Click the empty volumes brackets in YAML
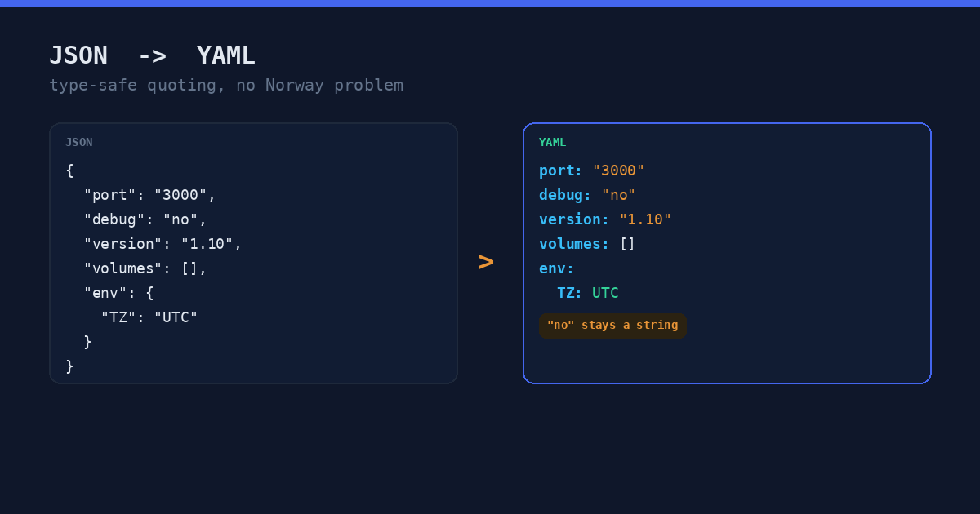Viewport: 980px width, 514px height. [x=627, y=244]
